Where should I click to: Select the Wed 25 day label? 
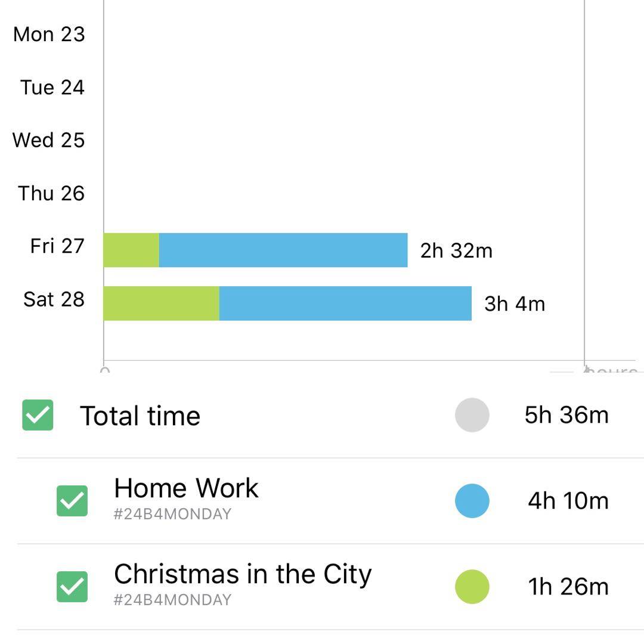pos(48,140)
